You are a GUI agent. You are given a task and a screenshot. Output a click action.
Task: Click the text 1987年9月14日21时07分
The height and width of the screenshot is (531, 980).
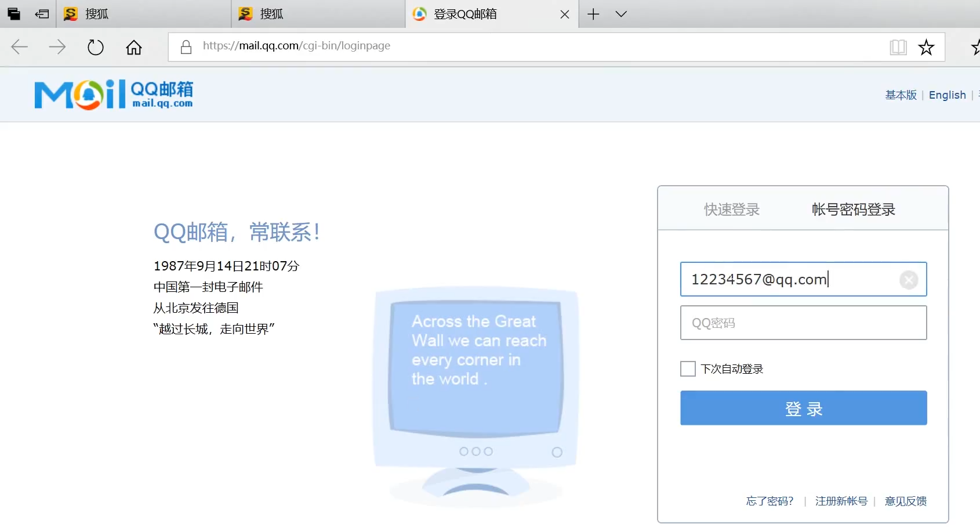pos(226,266)
